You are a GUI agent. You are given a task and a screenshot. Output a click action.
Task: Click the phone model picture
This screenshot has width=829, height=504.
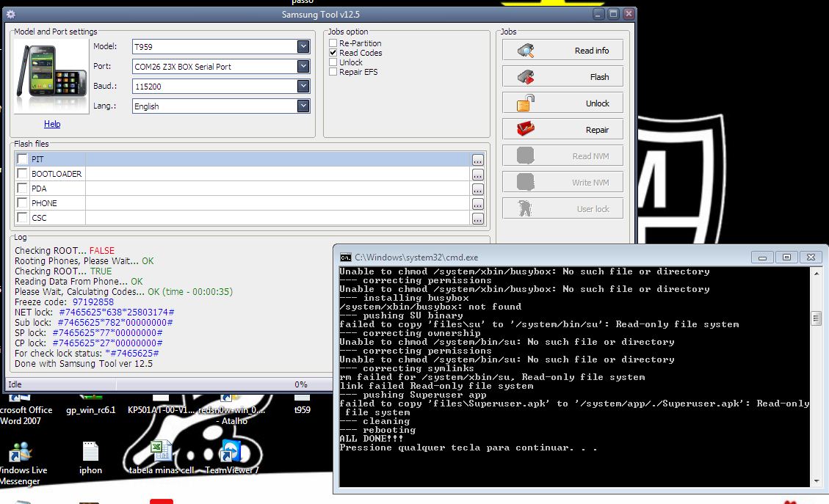point(51,76)
